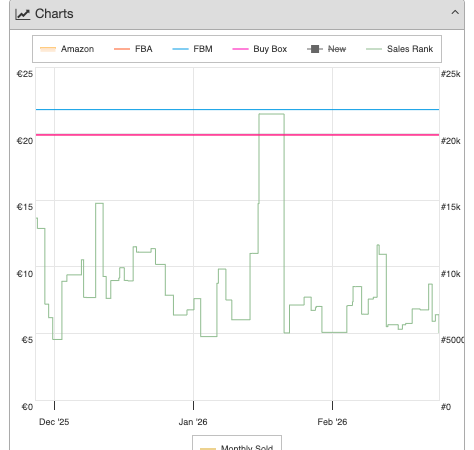Toggle the Buy Box series in legend
Screen dimensions: 474x450
click(259, 49)
